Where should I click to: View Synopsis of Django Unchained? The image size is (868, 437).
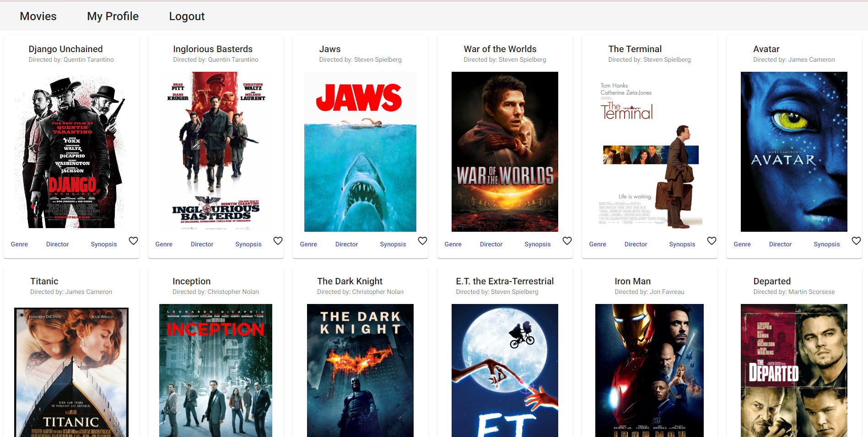pos(104,244)
